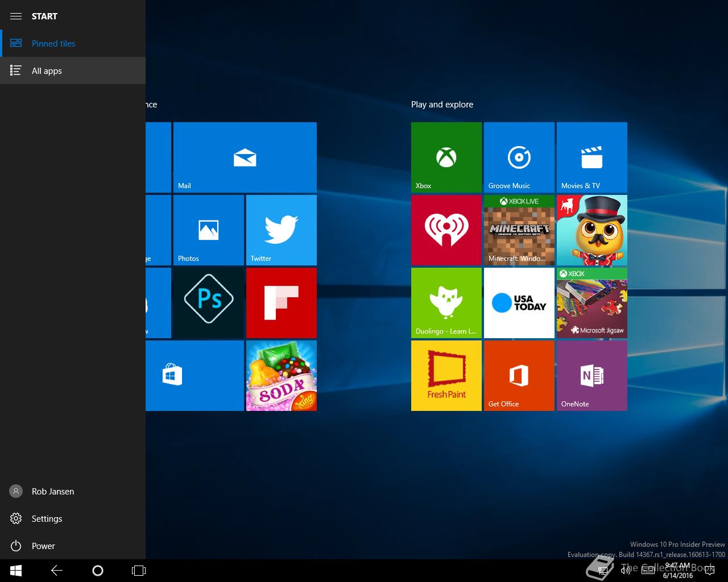Click the Play and explore group header
The image size is (728, 582).
(442, 105)
